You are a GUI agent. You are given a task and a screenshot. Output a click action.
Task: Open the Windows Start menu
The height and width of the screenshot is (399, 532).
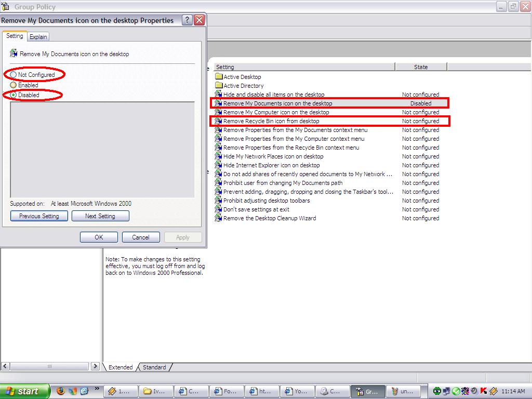click(x=24, y=391)
